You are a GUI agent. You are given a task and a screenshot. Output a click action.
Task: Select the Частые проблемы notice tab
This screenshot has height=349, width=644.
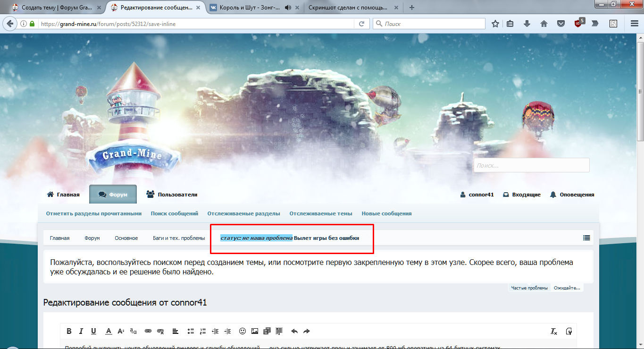(529, 288)
